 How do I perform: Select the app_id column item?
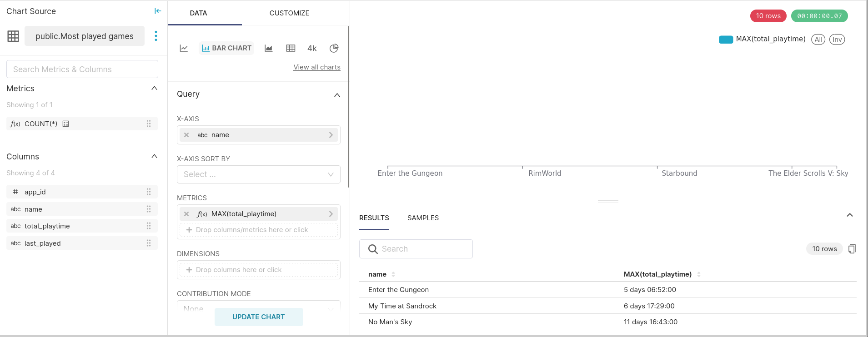pyautogui.click(x=82, y=192)
